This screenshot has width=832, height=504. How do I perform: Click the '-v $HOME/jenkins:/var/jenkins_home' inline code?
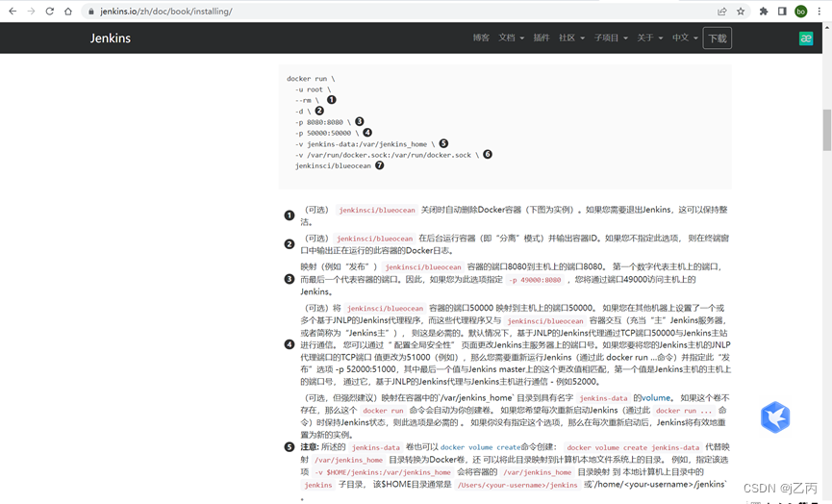[x=383, y=472]
